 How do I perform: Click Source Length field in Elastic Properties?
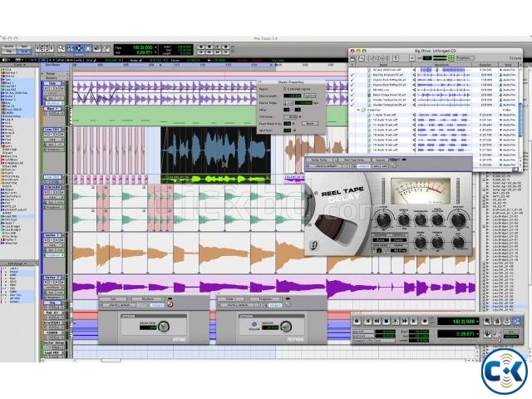pyautogui.click(x=292, y=96)
